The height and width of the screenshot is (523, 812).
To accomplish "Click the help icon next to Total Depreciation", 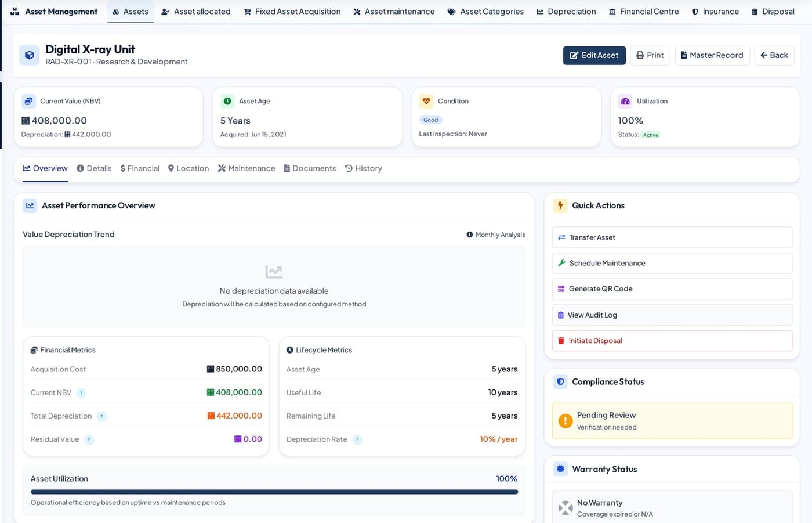I will 102,416.
